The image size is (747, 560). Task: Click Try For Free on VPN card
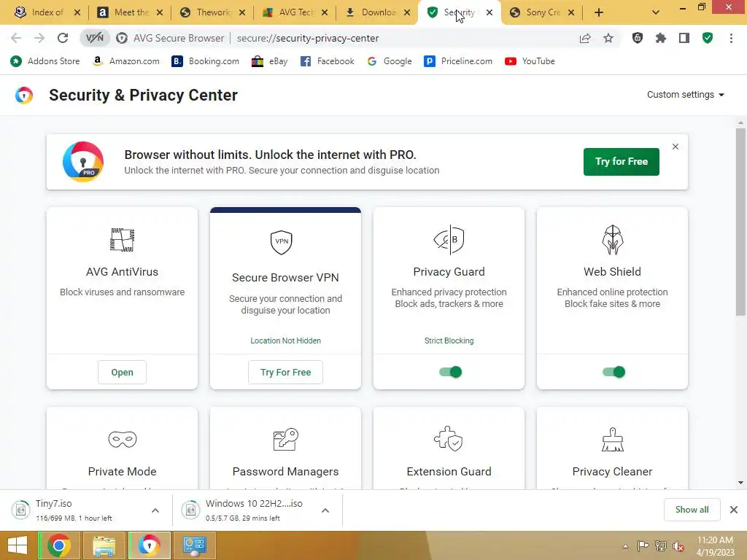pos(285,373)
